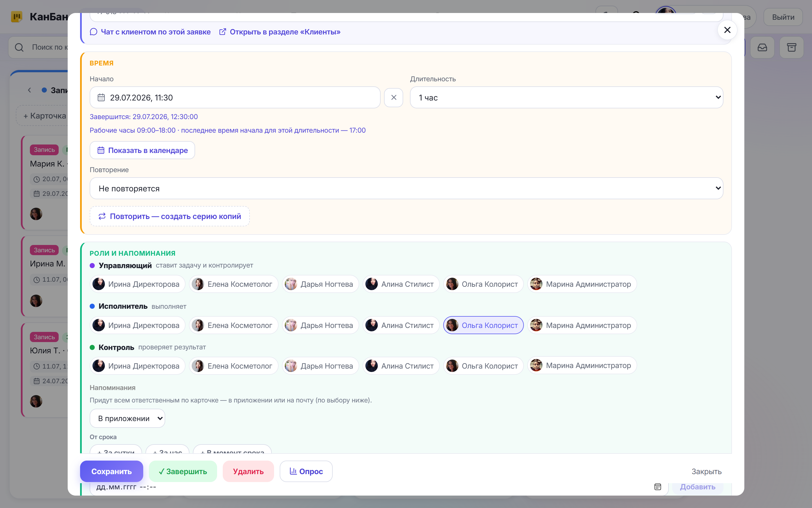Click the Начало date field 29.07.2026, 11:30
The image size is (812, 508).
[x=235, y=97]
